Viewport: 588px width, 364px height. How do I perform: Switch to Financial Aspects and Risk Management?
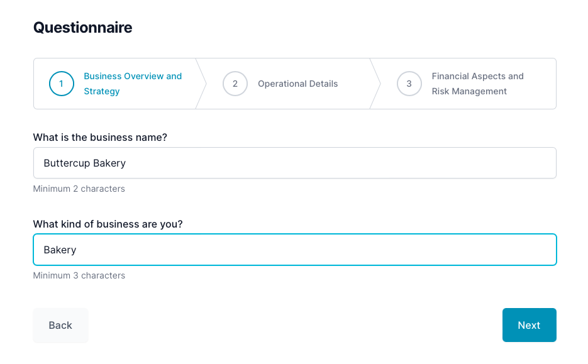(x=477, y=84)
